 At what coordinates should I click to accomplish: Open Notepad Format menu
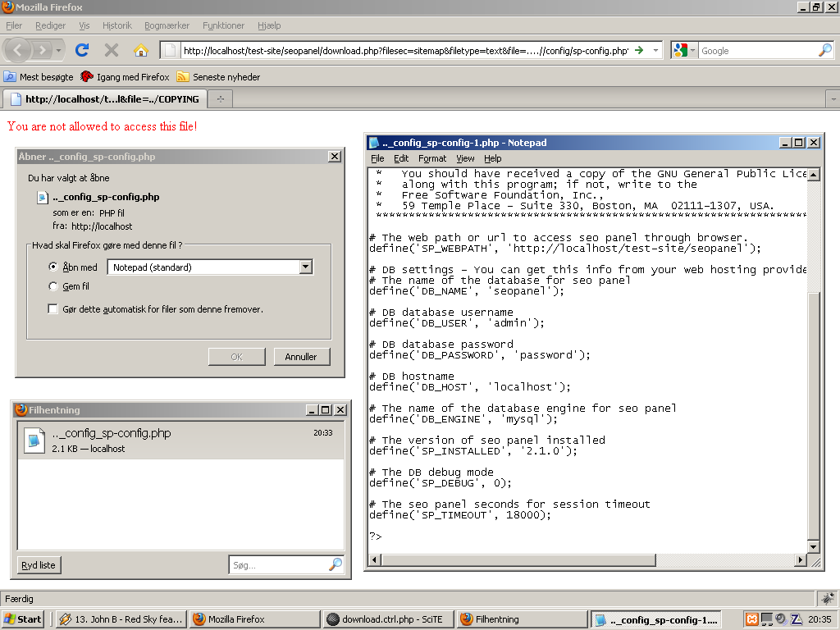point(431,158)
